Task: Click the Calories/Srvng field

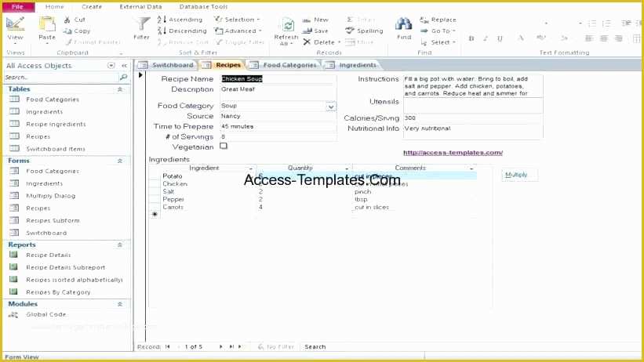Action: pyautogui.click(x=473, y=118)
